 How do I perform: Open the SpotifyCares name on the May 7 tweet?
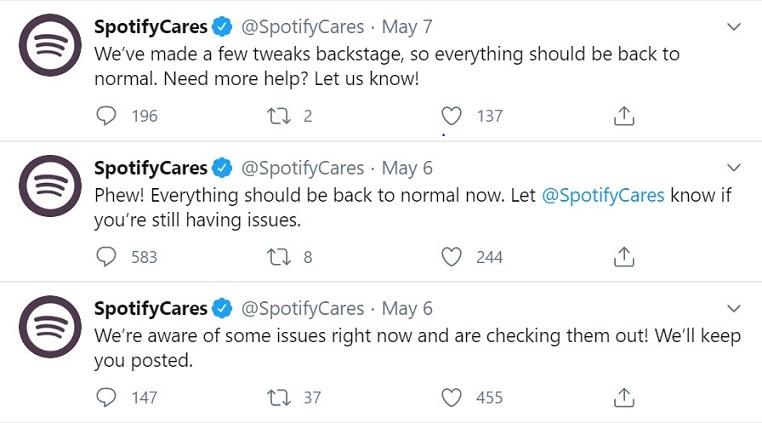coord(150,27)
